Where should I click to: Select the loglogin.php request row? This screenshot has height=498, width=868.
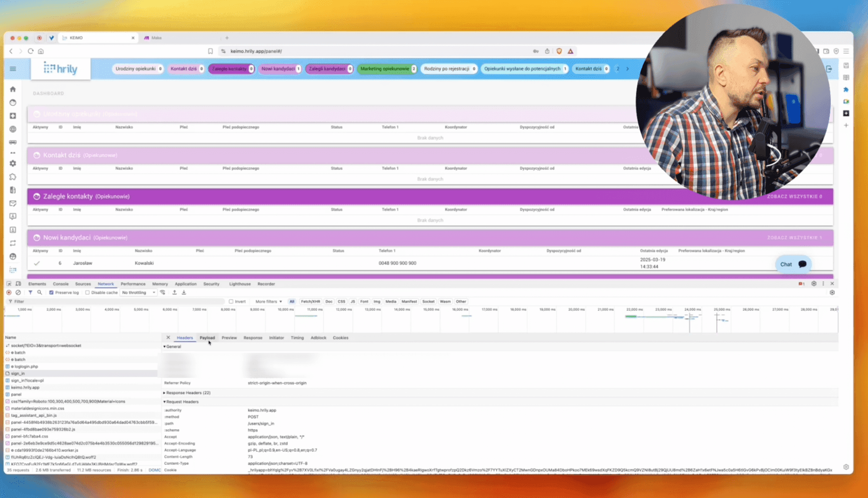(x=81, y=367)
